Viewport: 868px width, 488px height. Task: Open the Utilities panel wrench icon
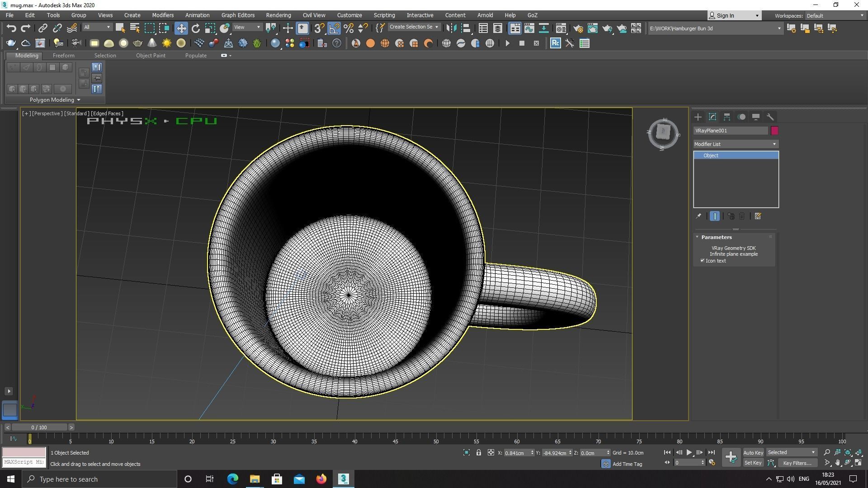(770, 117)
